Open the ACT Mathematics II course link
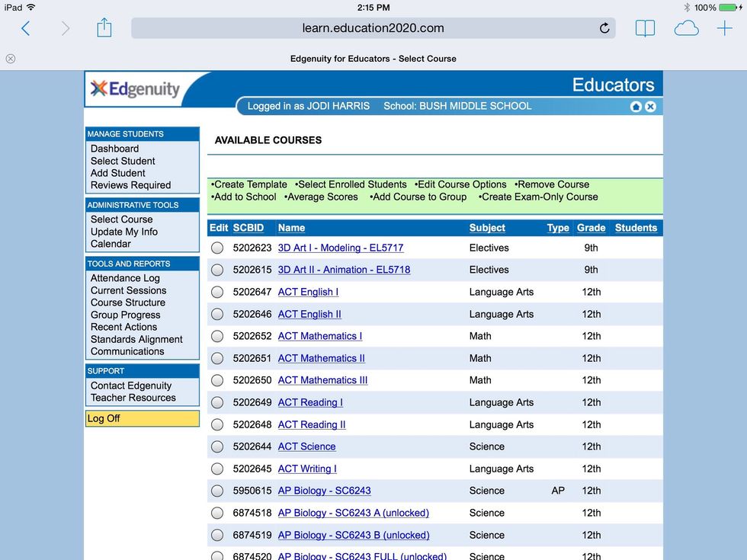The height and width of the screenshot is (560, 747). (321, 358)
